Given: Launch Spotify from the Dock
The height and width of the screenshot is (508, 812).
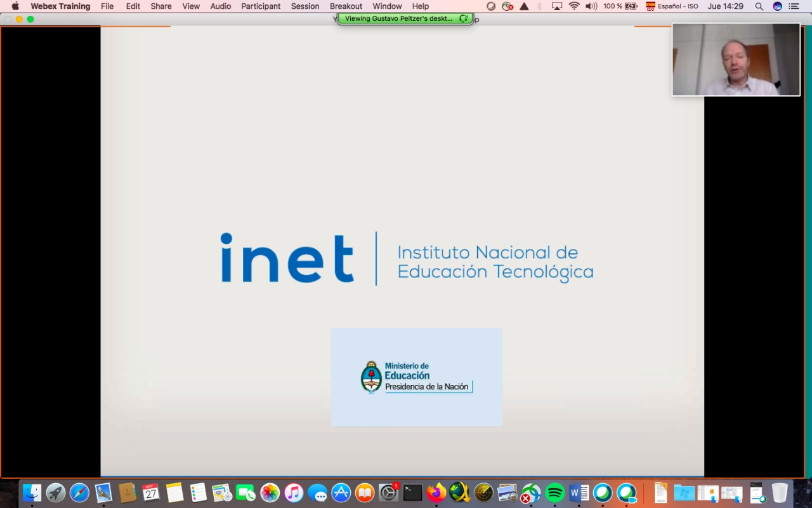Looking at the screenshot, I should [x=555, y=493].
